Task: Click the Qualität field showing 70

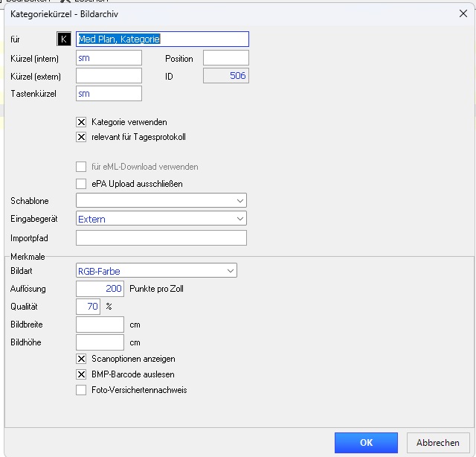Action: 88,307
